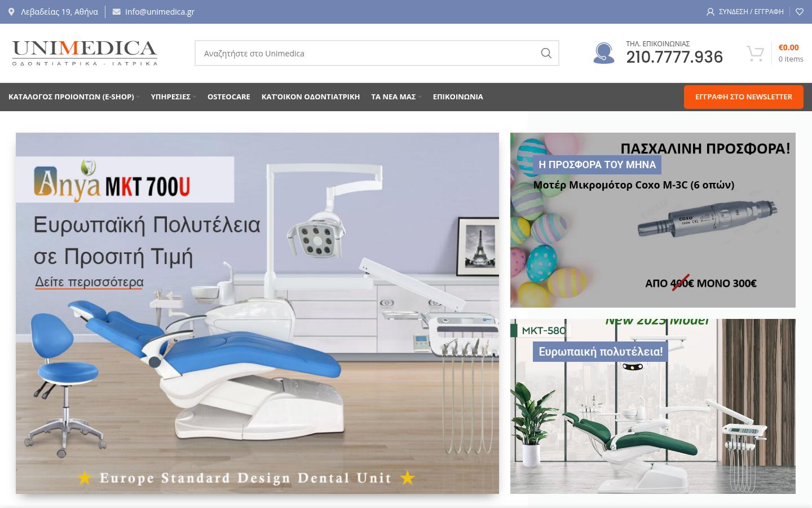Viewport: 812px width, 508px height.
Task: Click the Μοτέρ Μικρομότορ Coxo M-3C title
Action: tap(634, 185)
